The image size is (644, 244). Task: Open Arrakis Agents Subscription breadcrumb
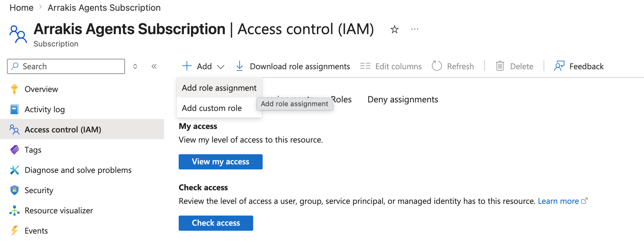pos(104,8)
